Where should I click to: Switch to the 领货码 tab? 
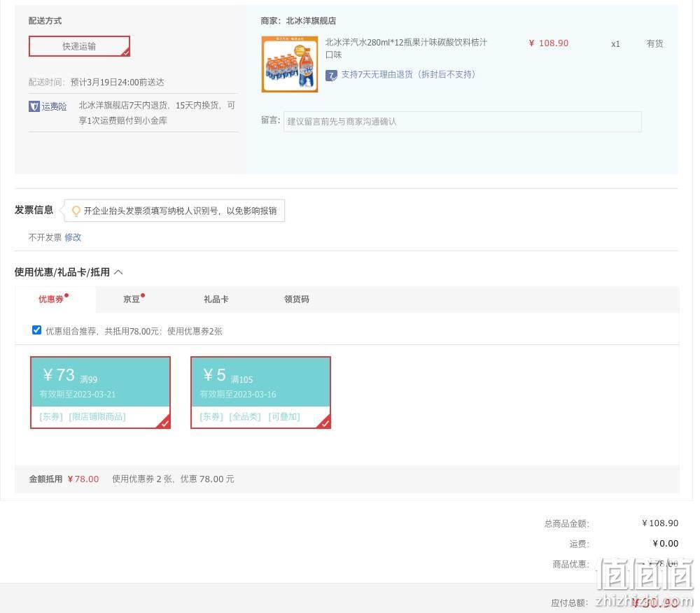click(296, 300)
